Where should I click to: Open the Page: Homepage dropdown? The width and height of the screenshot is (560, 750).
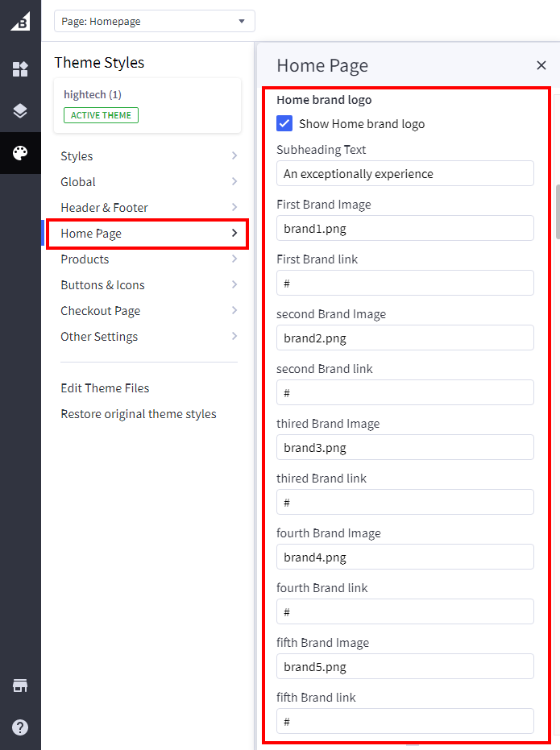click(154, 21)
